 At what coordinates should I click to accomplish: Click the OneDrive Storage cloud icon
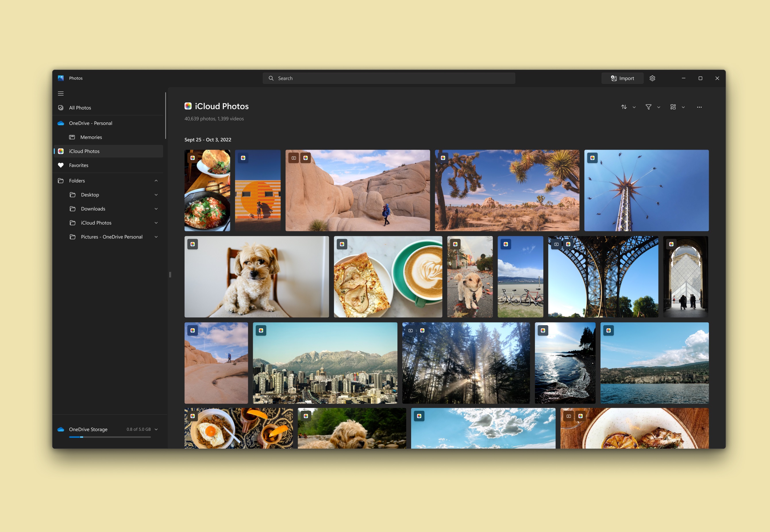61,429
